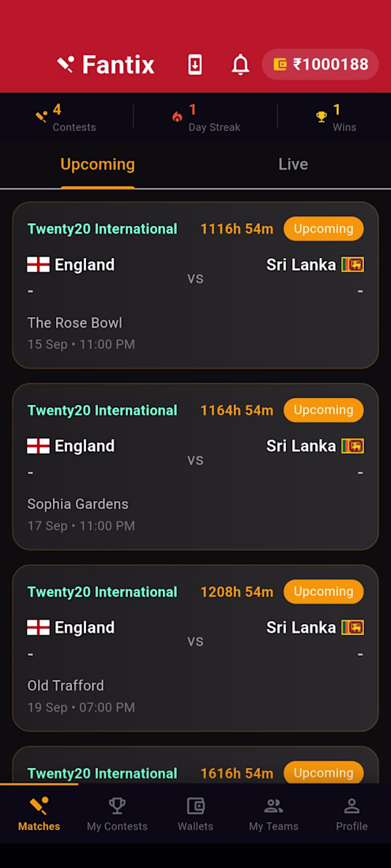The width and height of the screenshot is (391, 868).
Task: Open The Rose Bowl match card
Action: pos(196,285)
